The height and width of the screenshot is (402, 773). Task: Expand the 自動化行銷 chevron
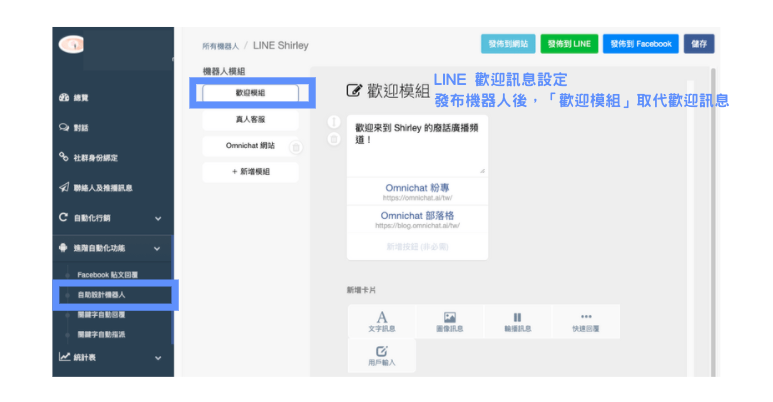[x=158, y=219]
